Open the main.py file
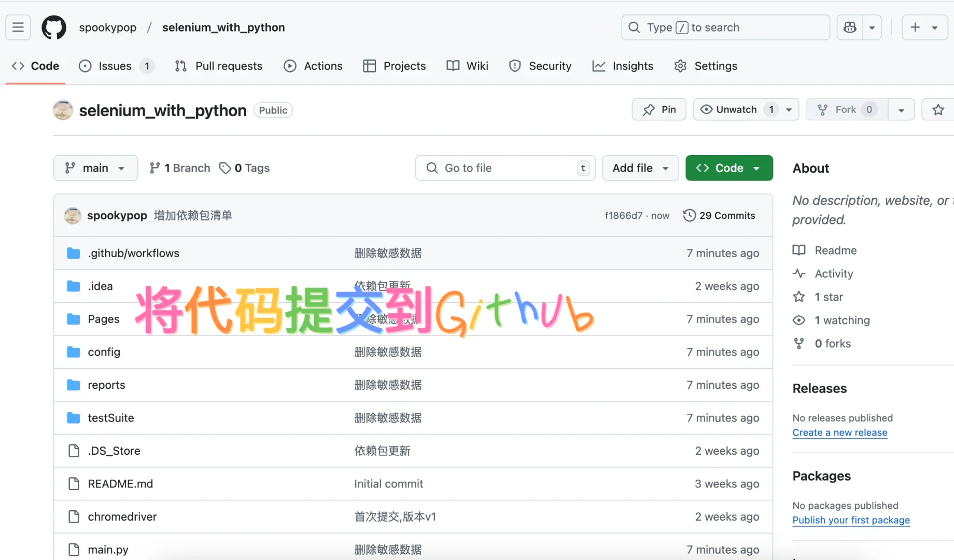The width and height of the screenshot is (954, 560). point(107,549)
